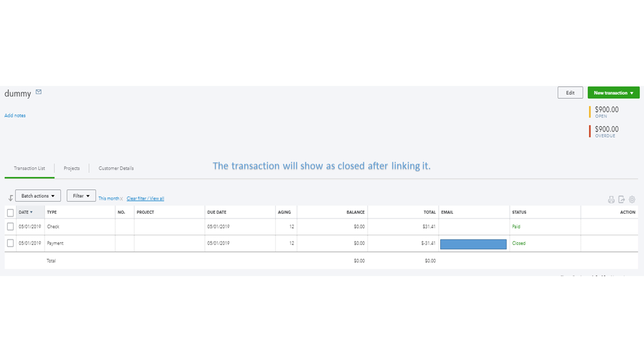Toggle the select-all header checkbox

[x=10, y=213]
